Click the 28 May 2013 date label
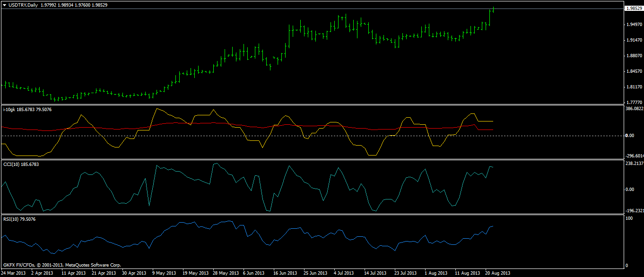Screen dimensions: 644x277 coord(226,273)
